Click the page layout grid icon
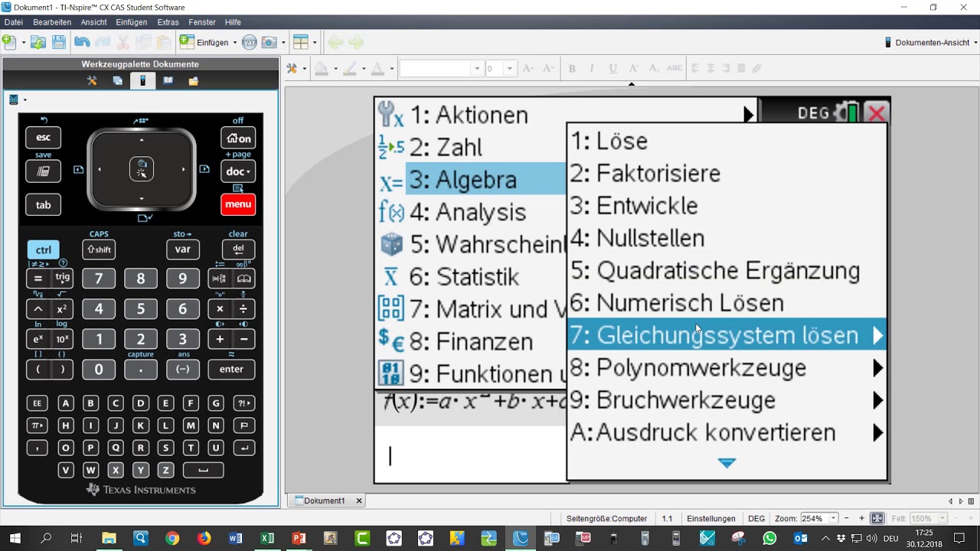 coord(300,43)
